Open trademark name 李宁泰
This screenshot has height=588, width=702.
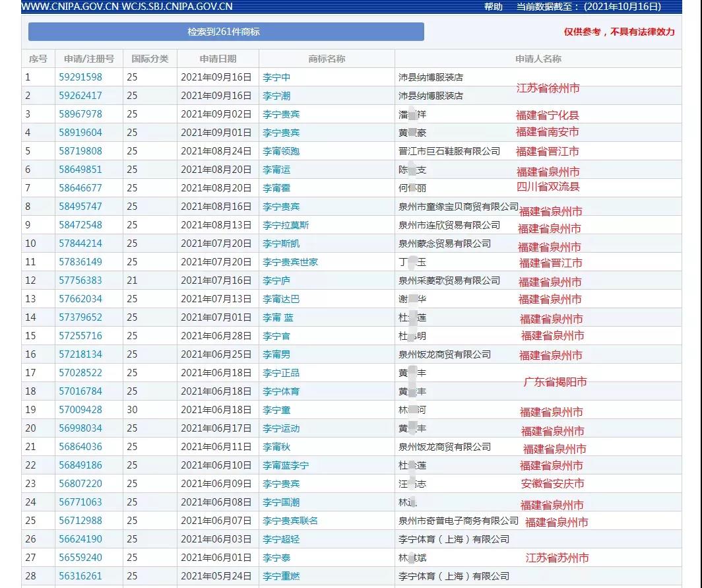point(276,557)
